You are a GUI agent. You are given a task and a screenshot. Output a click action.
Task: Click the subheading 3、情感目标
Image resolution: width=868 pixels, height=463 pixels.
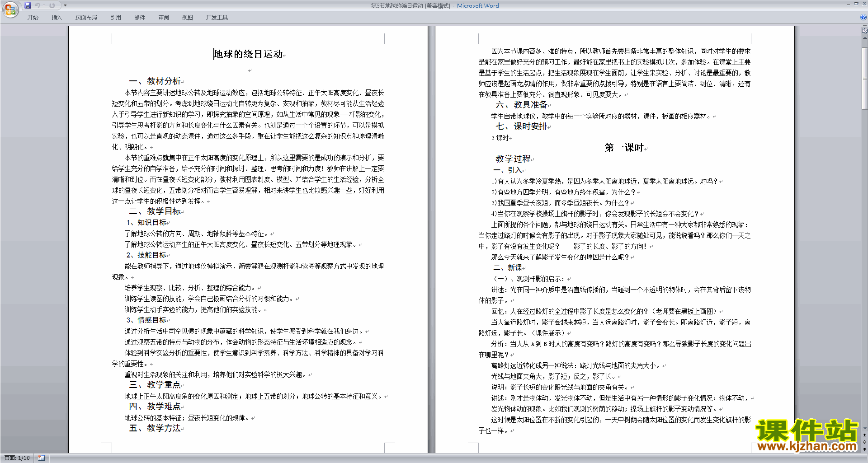[x=146, y=320]
